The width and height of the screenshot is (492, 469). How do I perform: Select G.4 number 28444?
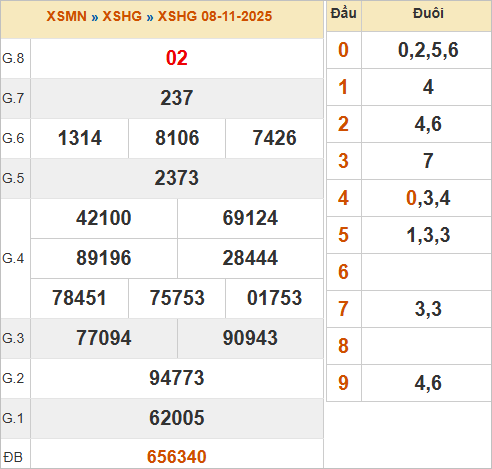[250, 258]
